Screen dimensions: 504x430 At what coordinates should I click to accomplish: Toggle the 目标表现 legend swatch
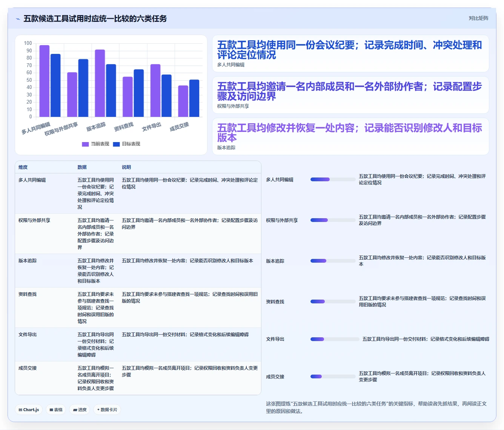(116, 144)
